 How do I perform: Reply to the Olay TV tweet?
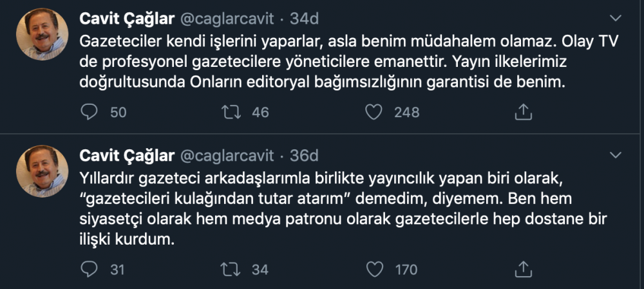(89, 112)
